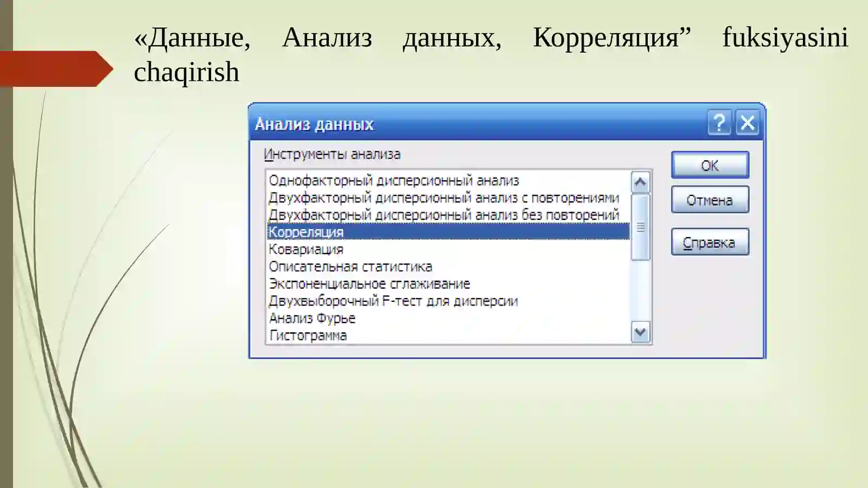
Task: Select Двухфакторный дисперсионный анализ с повторениями
Action: [449, 198]
